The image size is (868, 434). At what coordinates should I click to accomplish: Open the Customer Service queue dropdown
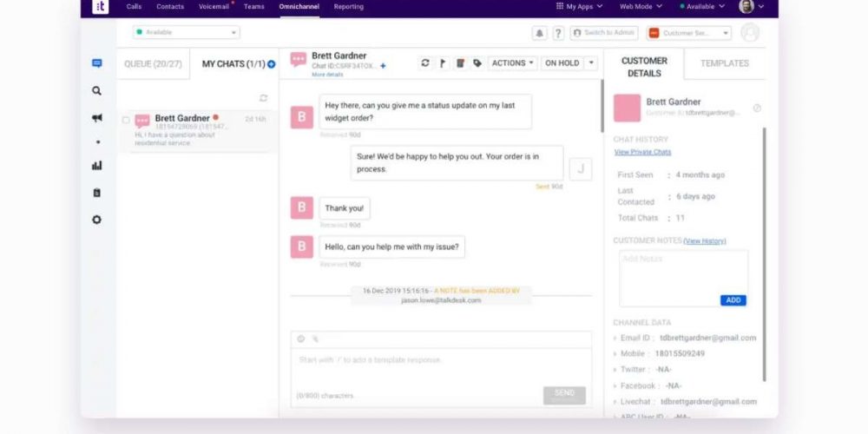pos(690,33)
